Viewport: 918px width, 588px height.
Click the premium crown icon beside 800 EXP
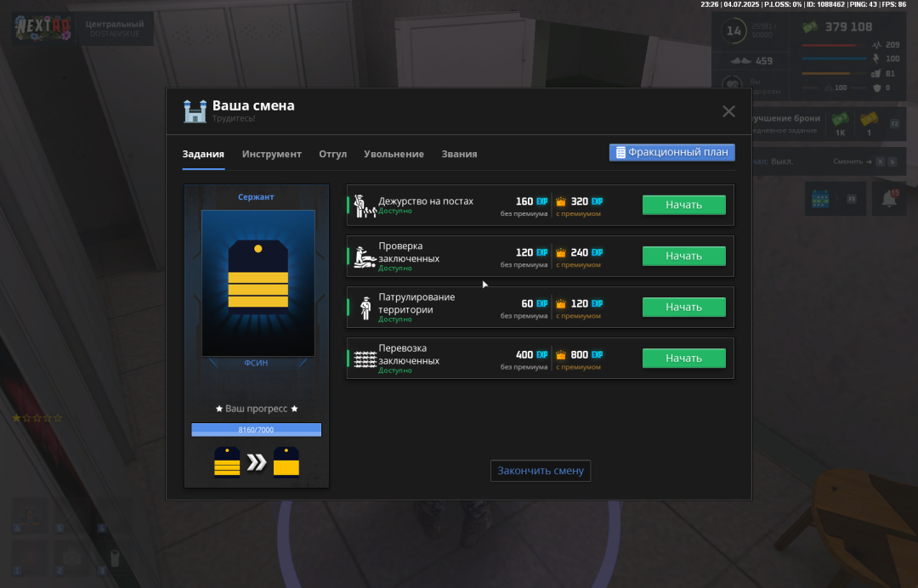tap(561, 355)
